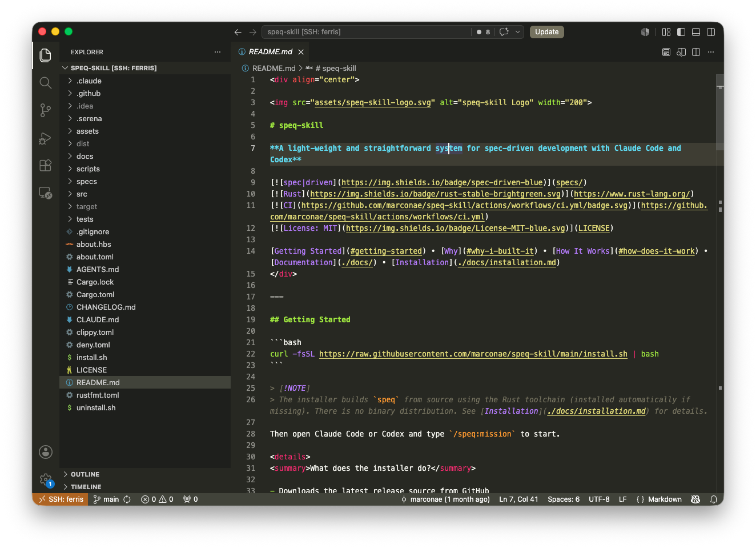This screenshot has height=548, width=756.
Task: Expand the specs folder
Action: coord(145,181)
